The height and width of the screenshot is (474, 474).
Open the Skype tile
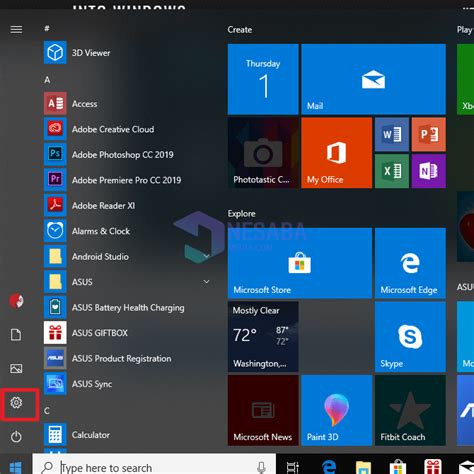410,337
